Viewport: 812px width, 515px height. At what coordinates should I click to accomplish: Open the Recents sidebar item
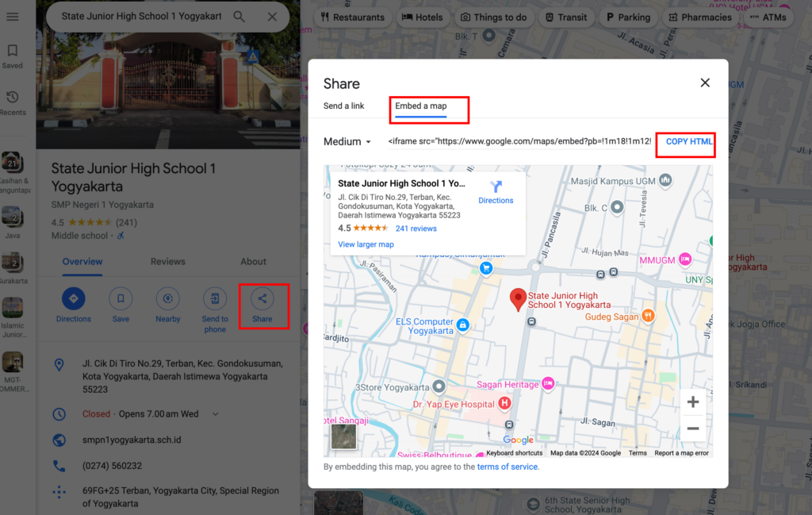click(x=13, y=103)
